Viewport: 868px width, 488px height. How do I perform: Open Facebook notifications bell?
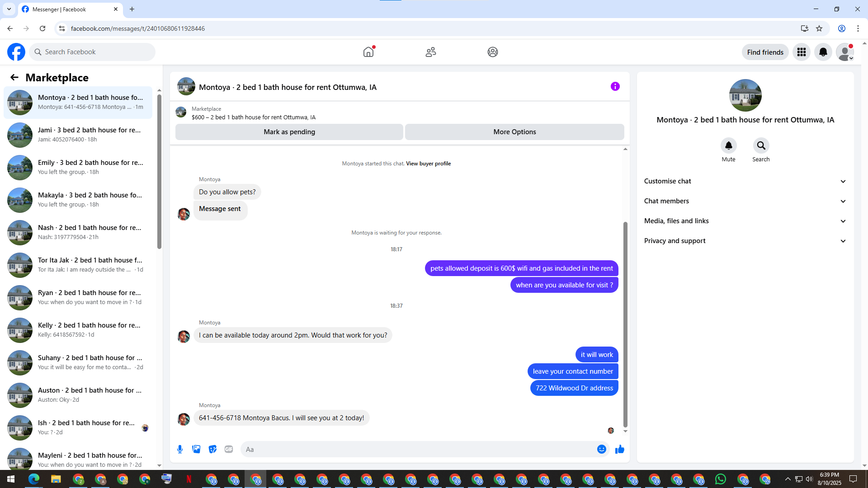pyautogui.click(x=823, y=52)
